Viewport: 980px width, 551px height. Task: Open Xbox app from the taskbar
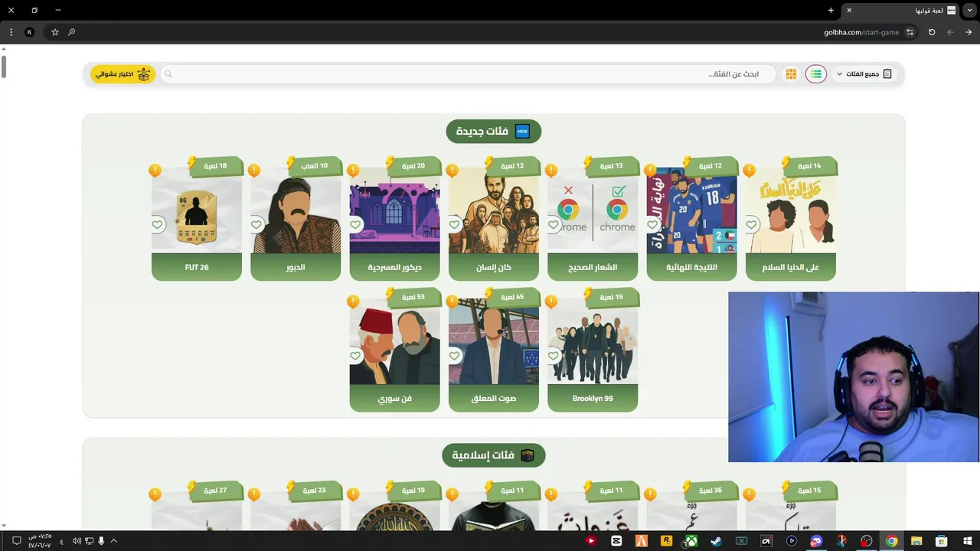click(x=691, y=541)
